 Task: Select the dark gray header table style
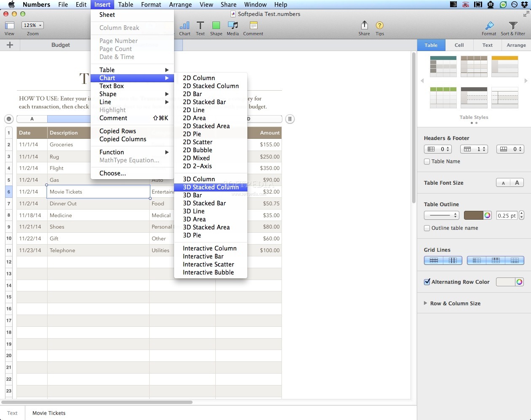[x=474, y=97]
